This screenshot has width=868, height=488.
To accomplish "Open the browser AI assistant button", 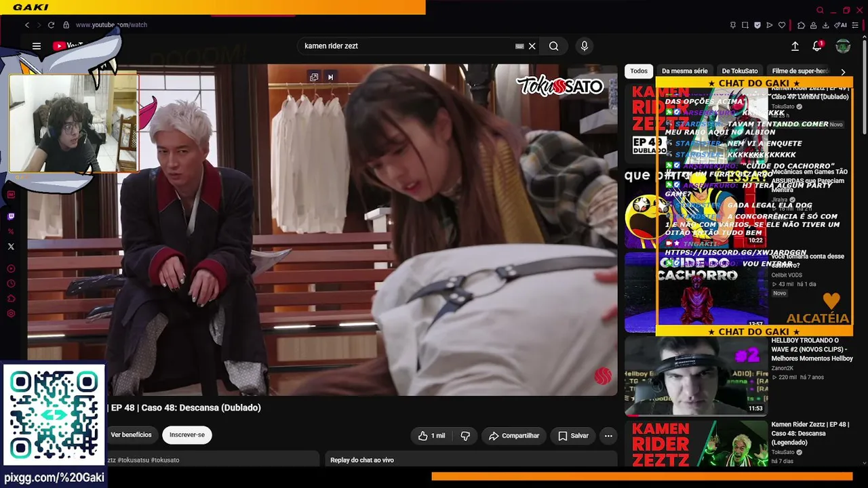I will [841, 25].
